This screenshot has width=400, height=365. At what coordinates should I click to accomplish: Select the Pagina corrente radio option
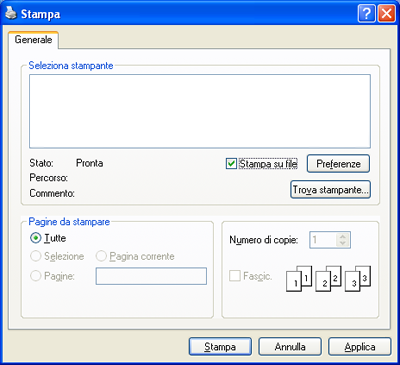coord(101,256)
